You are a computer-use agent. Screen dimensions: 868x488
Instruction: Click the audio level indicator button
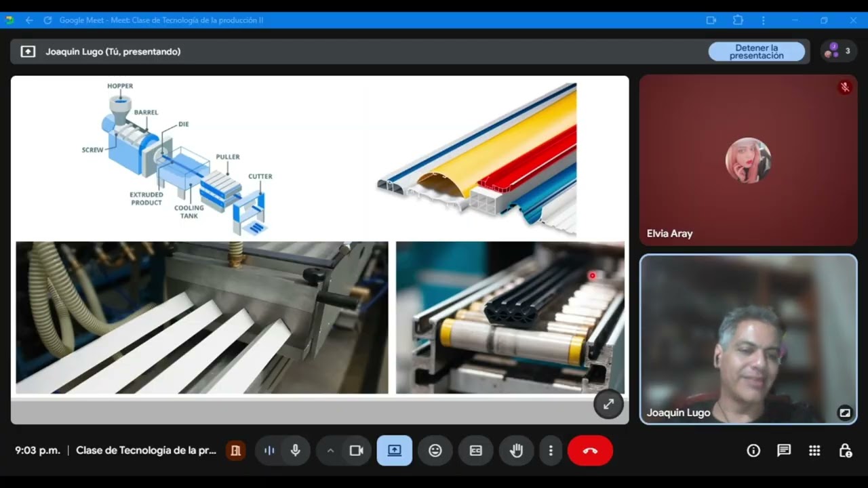[x=269, y=451]
